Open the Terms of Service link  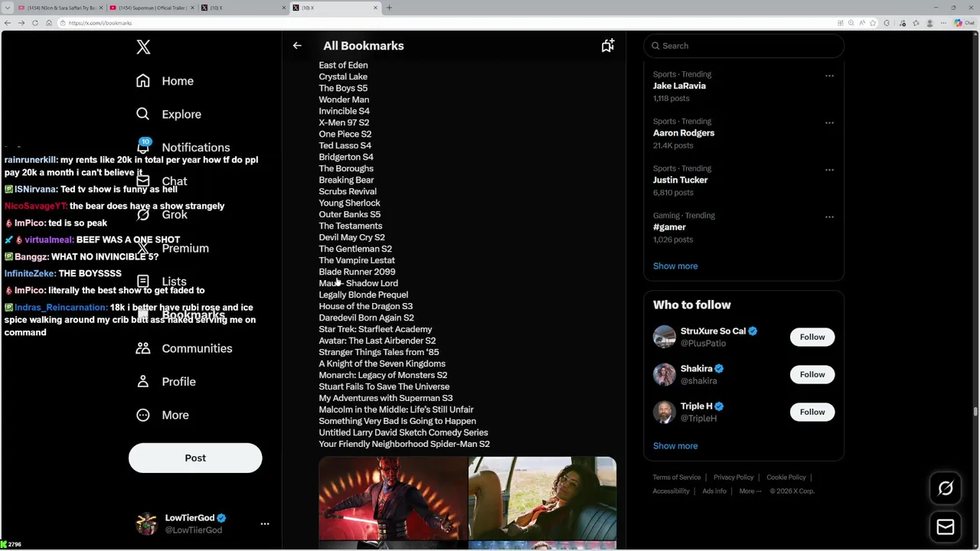[677, 478]
